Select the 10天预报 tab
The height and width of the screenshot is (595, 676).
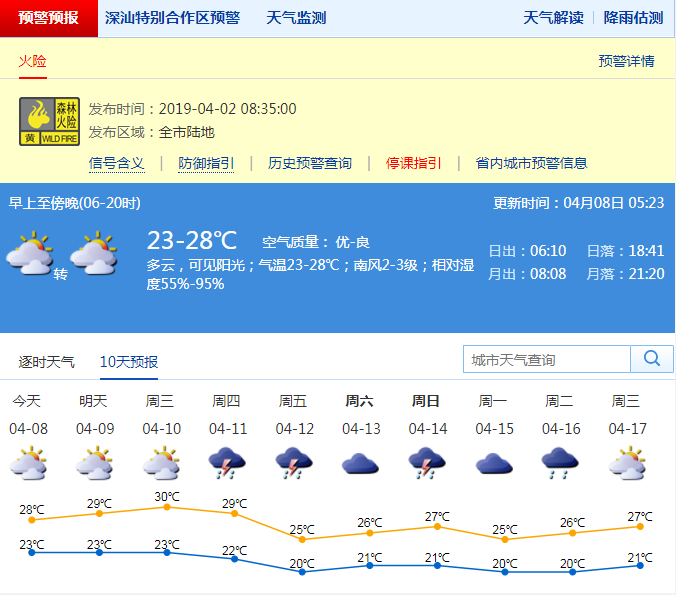pyautogui.click(x=128, y=361)
